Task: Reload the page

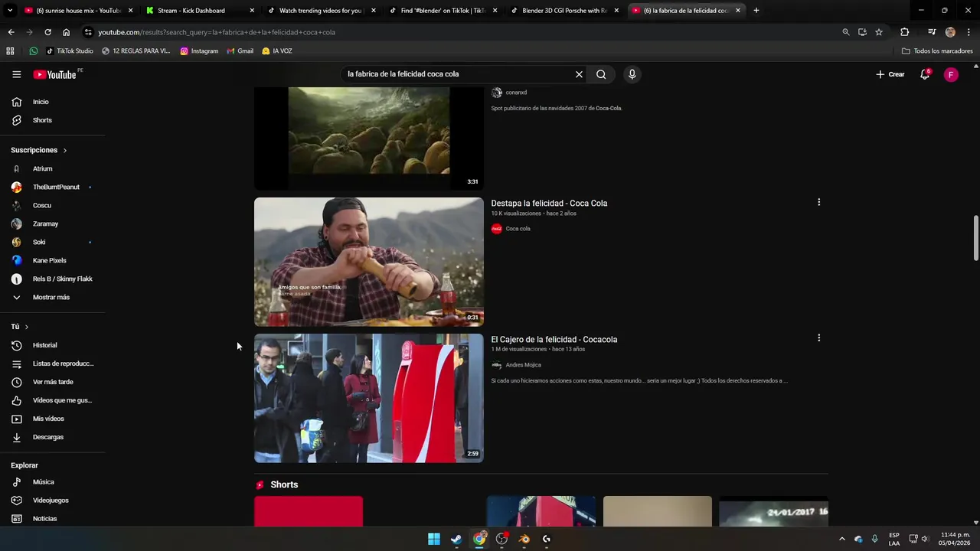Action: point(47,32)
